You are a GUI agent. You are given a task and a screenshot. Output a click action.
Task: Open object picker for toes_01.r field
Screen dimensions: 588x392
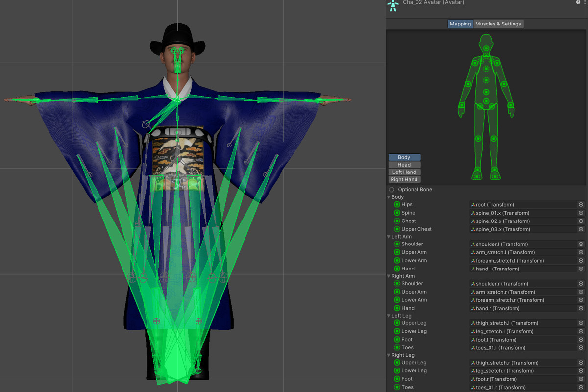581,387
